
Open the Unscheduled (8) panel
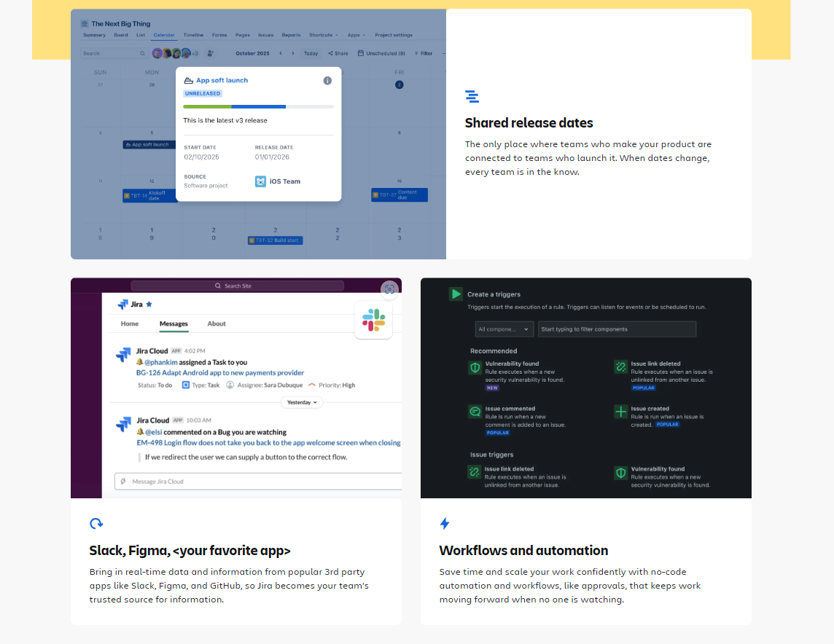(381, 53)
